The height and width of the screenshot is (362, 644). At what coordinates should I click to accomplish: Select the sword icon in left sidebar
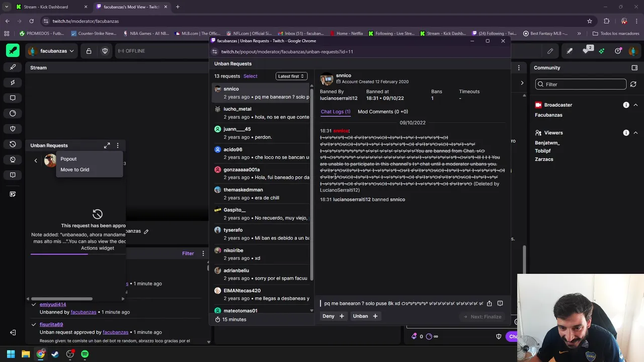coord(13,67)
